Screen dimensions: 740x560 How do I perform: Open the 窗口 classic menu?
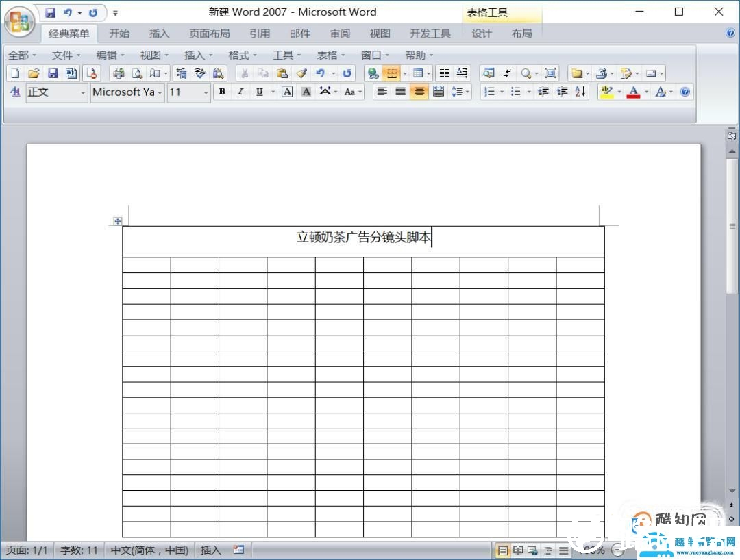point(375,55)
